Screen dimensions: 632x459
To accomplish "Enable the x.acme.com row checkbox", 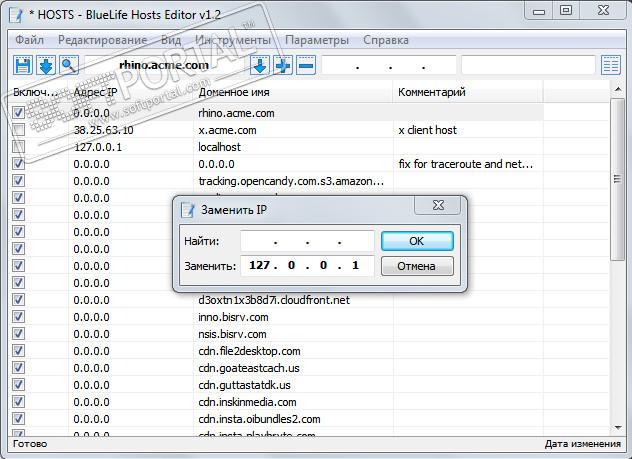I will tap(18, 130).
